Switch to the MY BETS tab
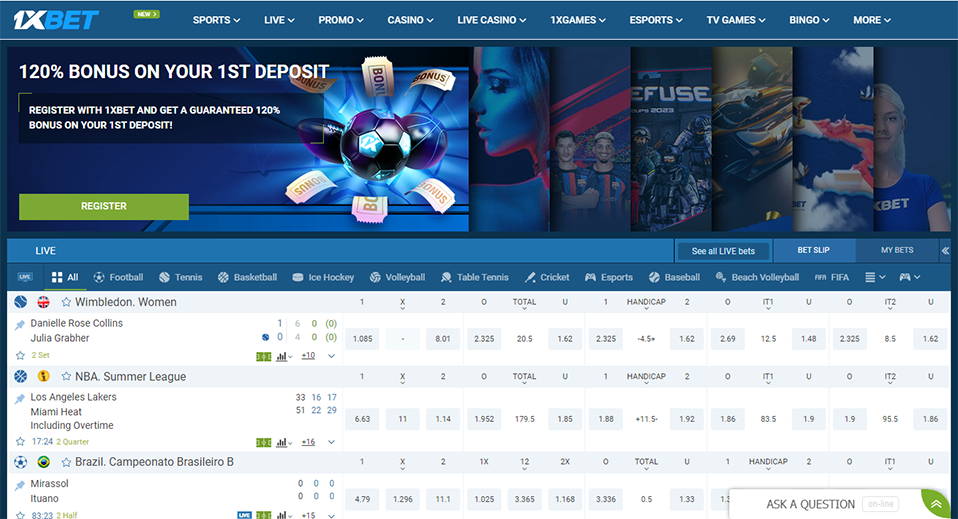The image size is (958, 519). (x=897, y=250)
